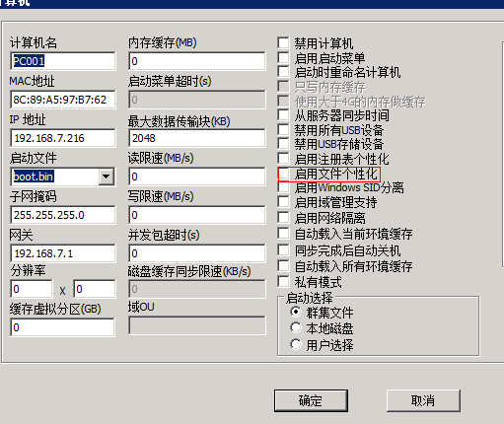Enable 私有模式 checkbox
This screenshot has width=504, height=424.
[283, 282]
